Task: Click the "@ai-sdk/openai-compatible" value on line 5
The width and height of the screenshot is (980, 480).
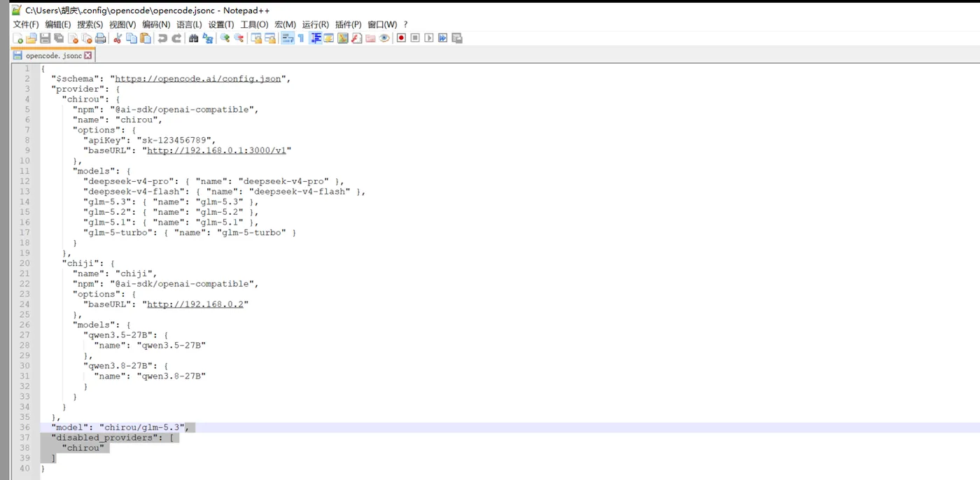Action: coord(184,109)
